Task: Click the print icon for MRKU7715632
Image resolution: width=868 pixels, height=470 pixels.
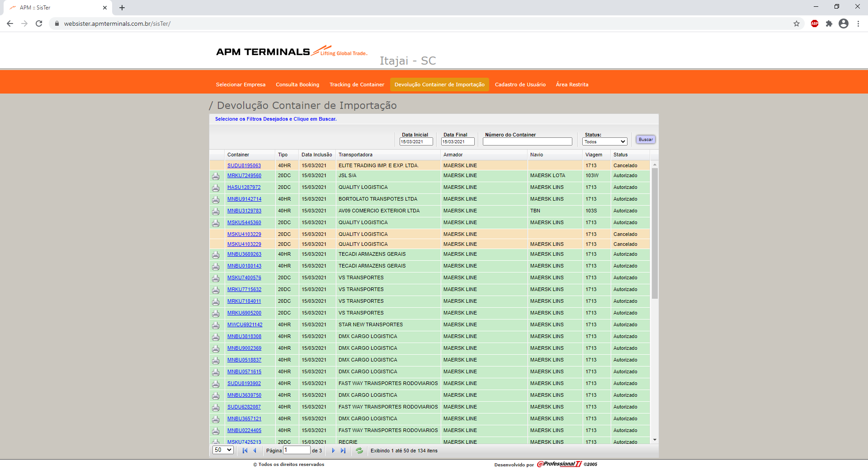Action: (x=216, y=290)
